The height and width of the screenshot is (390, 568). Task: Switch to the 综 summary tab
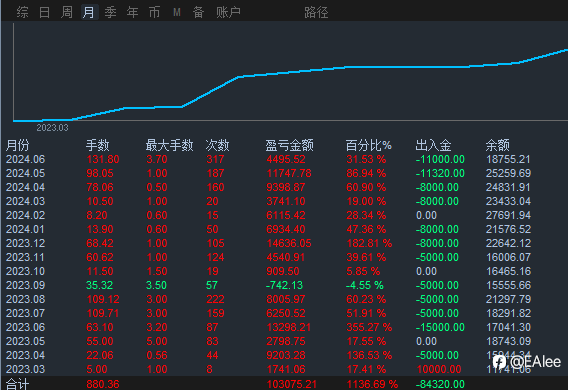22,12
